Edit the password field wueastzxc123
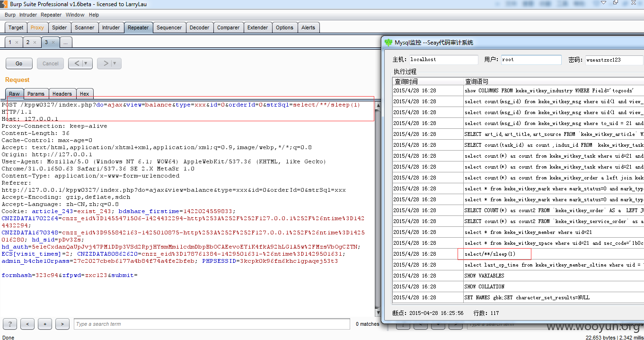 point(614,60)
